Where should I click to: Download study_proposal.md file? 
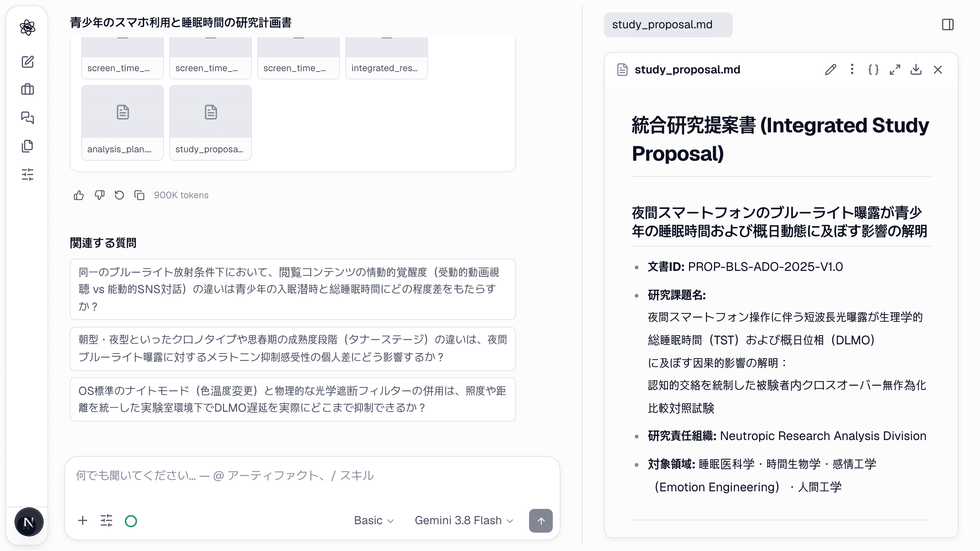pyautogui.click(x=916, y=70)
